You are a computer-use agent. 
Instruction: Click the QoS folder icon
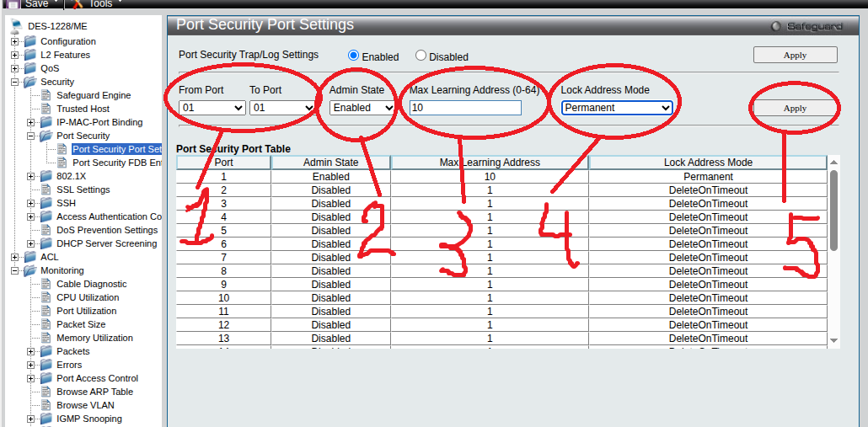coord(29,68)
